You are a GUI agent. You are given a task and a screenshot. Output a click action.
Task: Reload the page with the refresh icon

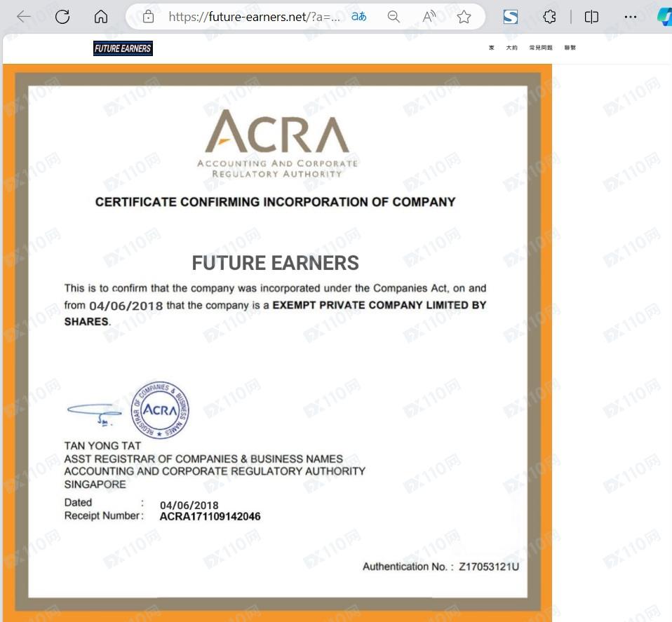(x=62, y=17)
